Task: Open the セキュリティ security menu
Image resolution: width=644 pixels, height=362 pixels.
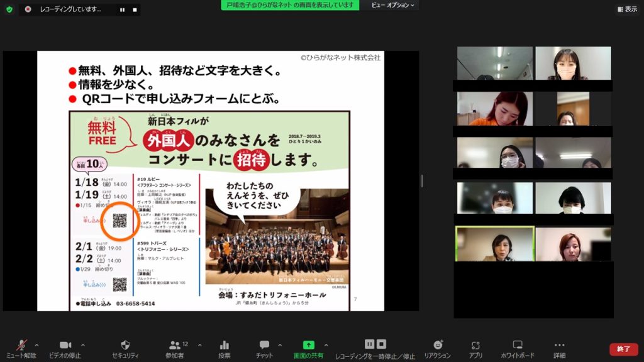Action: [x=125, y=349]
